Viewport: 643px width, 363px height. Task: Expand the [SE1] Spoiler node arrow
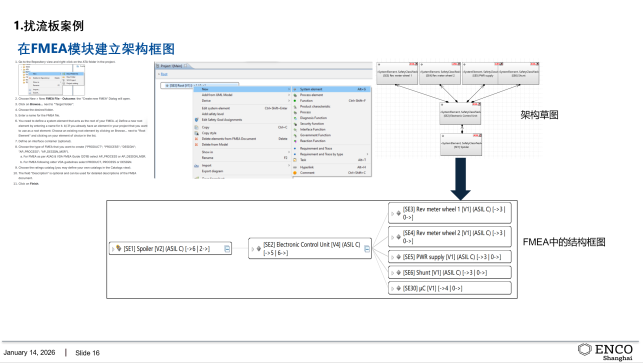tap(113, 249)
